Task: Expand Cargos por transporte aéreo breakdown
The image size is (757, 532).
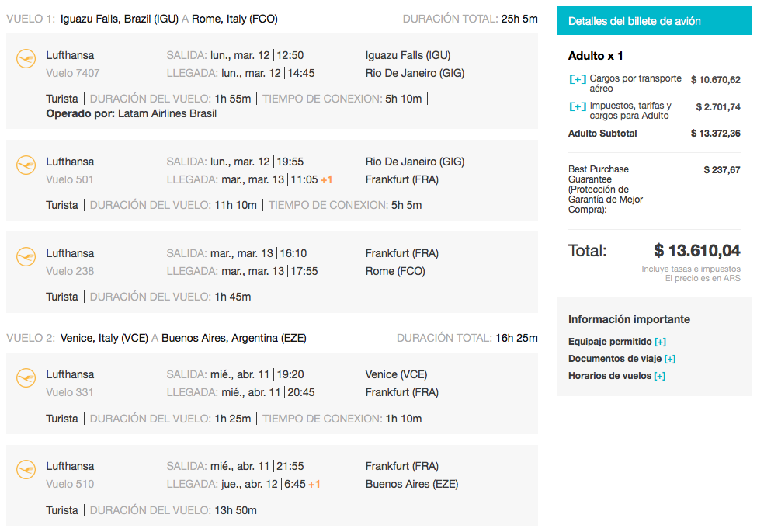Action: coord(578,79)
